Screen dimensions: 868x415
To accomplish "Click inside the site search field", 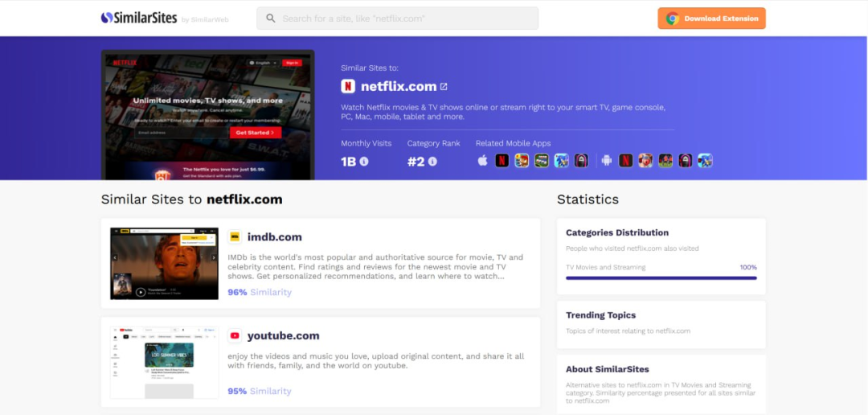I will tap(402, 18).
